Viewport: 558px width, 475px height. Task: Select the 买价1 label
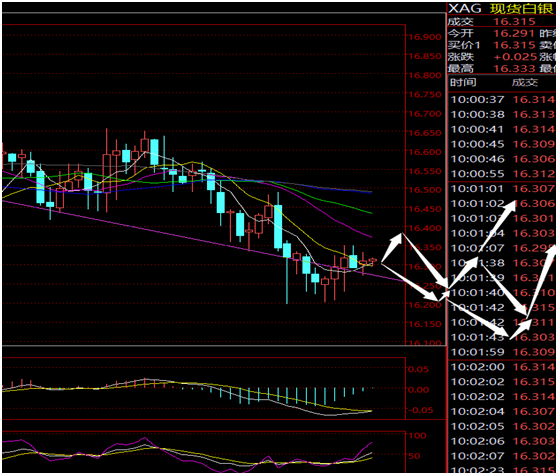(464, 45)
